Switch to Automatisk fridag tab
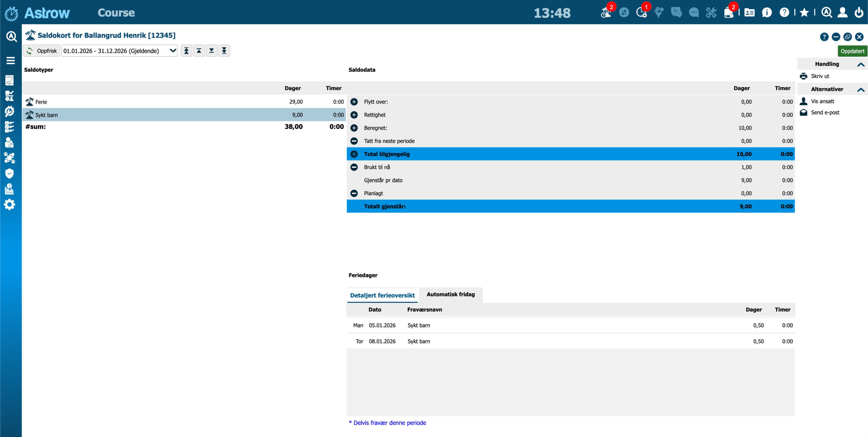This screenshot has width=868, height=437. (451, 294)
